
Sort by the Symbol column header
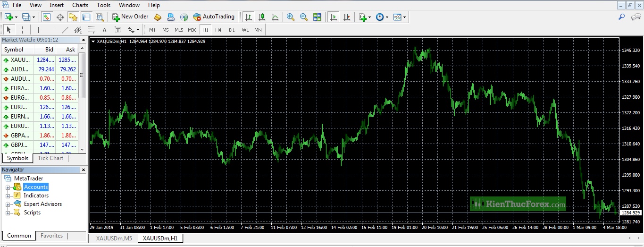(18, 50)
